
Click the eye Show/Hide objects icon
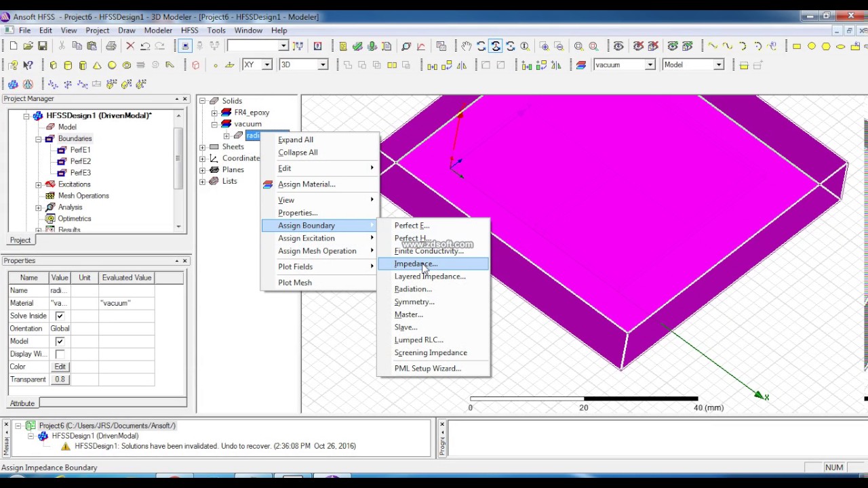tap(618, 46)
